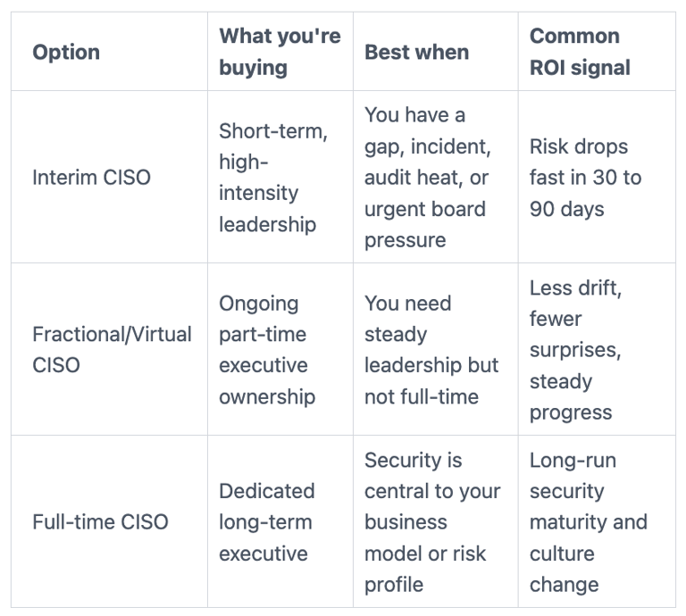The height and width of the screenshot is (616, 686).
Task: Select the "You need steady leadership" cell
Action: click(431, 350)
